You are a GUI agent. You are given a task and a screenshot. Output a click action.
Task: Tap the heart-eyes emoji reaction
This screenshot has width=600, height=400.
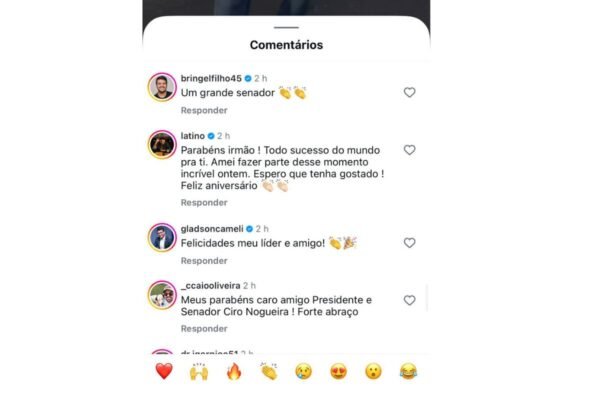[338, 371]
